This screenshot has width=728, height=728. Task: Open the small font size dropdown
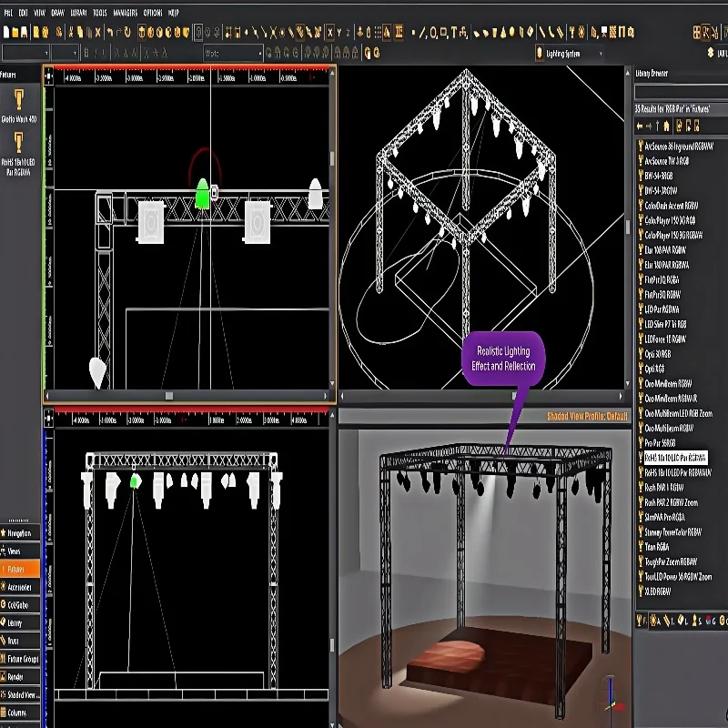[64, 54]
